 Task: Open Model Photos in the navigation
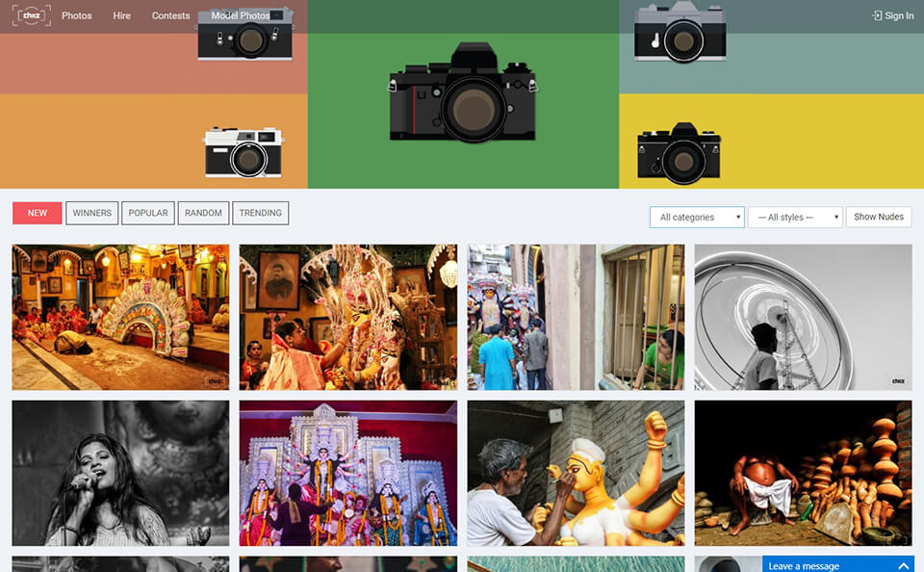click(241, 15)
